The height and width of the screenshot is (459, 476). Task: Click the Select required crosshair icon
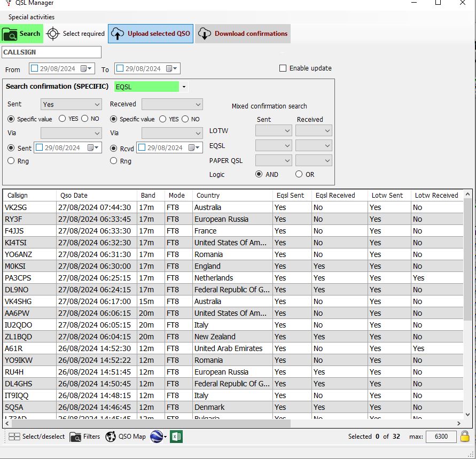tap(53, 34)
